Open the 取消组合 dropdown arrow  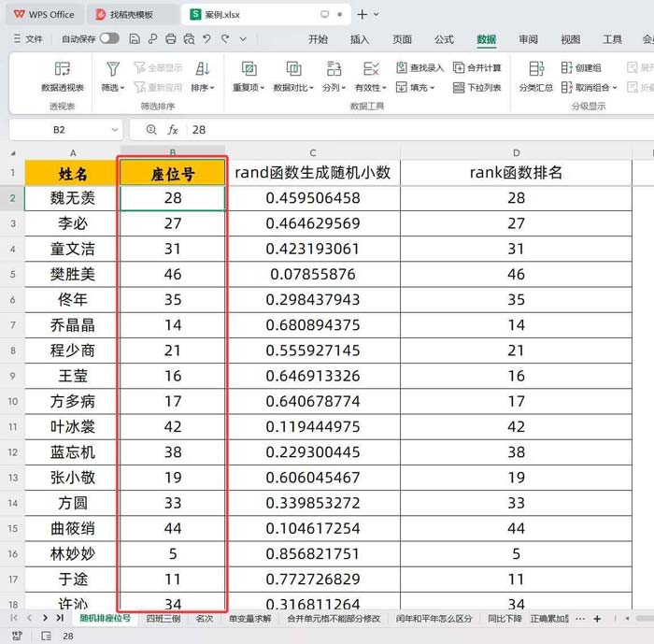[615, 88]
